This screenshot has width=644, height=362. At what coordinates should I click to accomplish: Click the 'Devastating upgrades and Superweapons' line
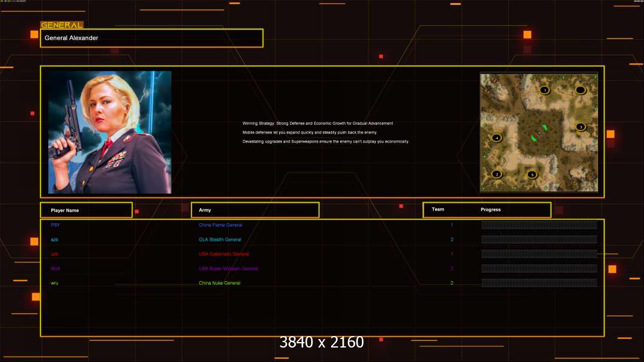coord(326,141)
